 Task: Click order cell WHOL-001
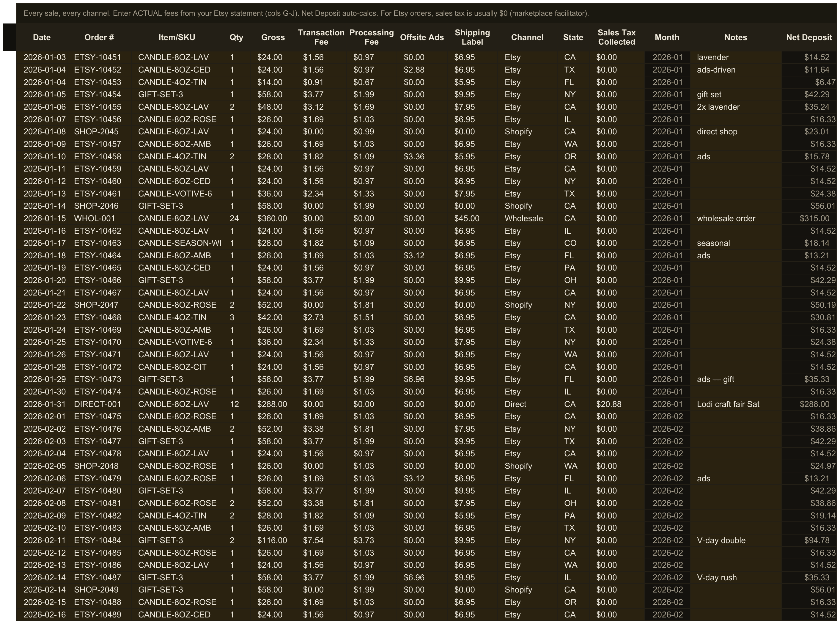pyautogui.click(x=99, y=218)
